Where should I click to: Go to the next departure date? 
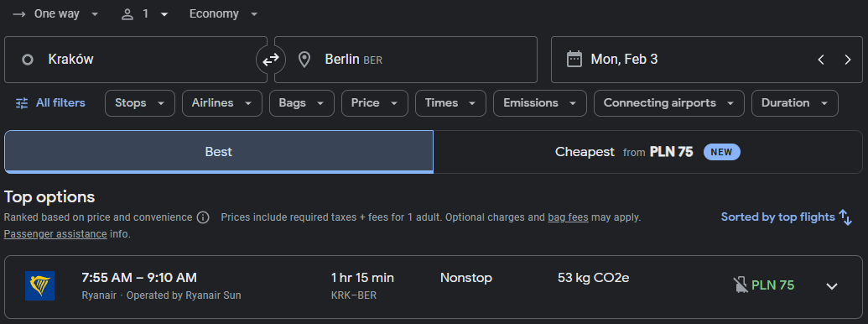point(848,60)
